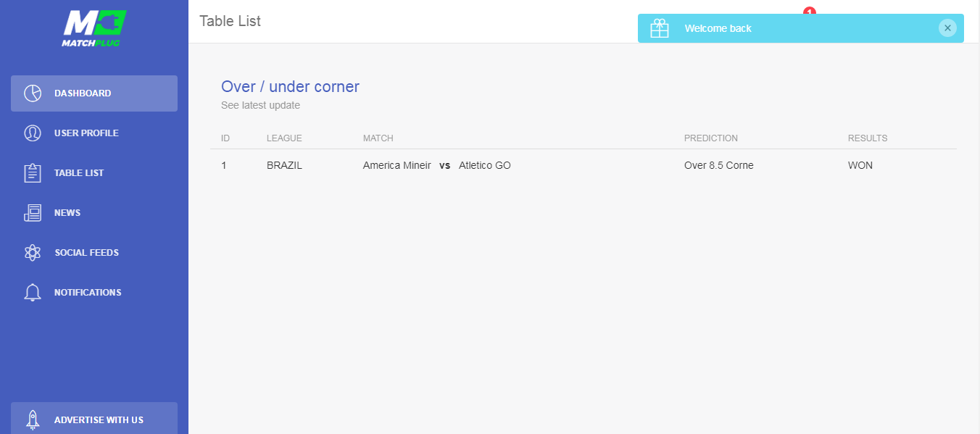This screenshot has width=980, height=434.
Task: Open User Profile via the person icon
Action: click(33, 133)
